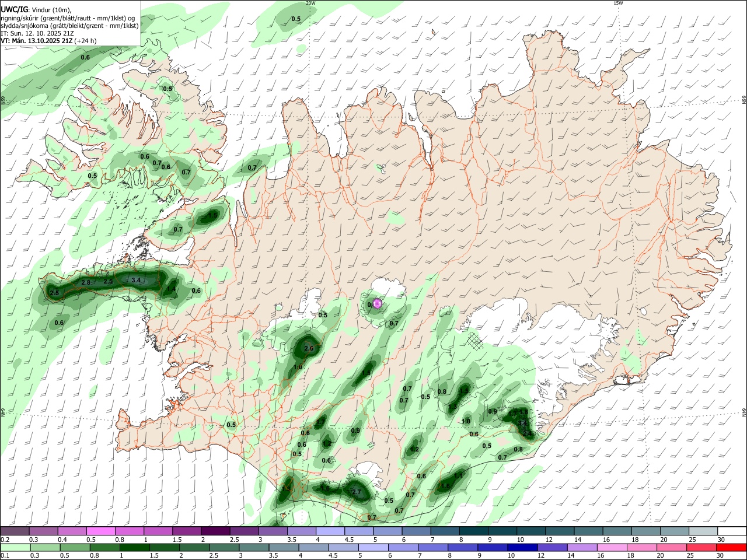Click the cross-hatched diamond marker near Vatnajökull
Screen dimensions: 747x560
coord(476,341)
